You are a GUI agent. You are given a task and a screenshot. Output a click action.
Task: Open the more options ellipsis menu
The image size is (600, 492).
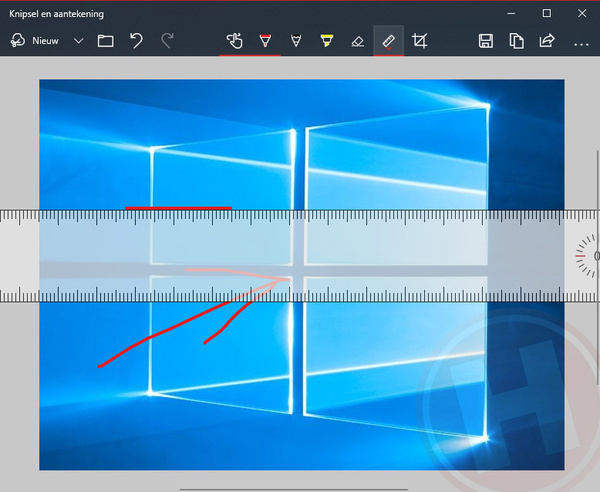581,45
